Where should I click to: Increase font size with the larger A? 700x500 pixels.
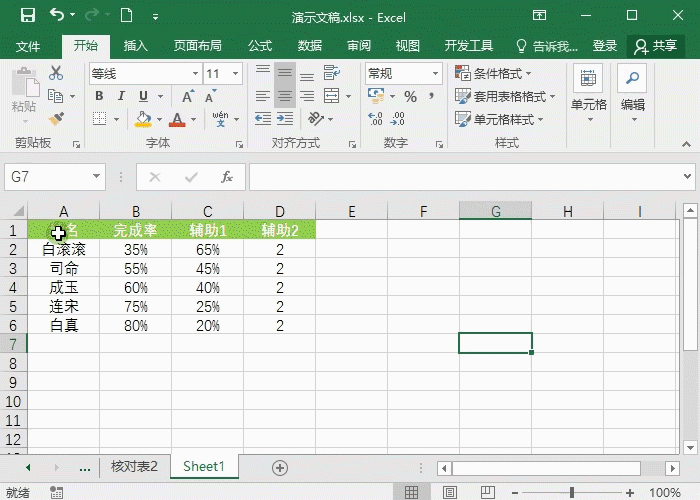pos(188,96)
